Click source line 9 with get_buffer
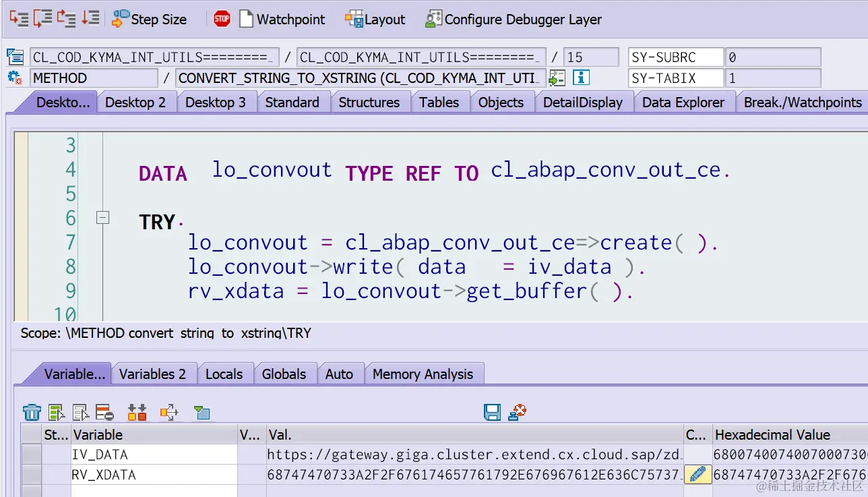This screenshot has height=497, width=868. (410, 291)
